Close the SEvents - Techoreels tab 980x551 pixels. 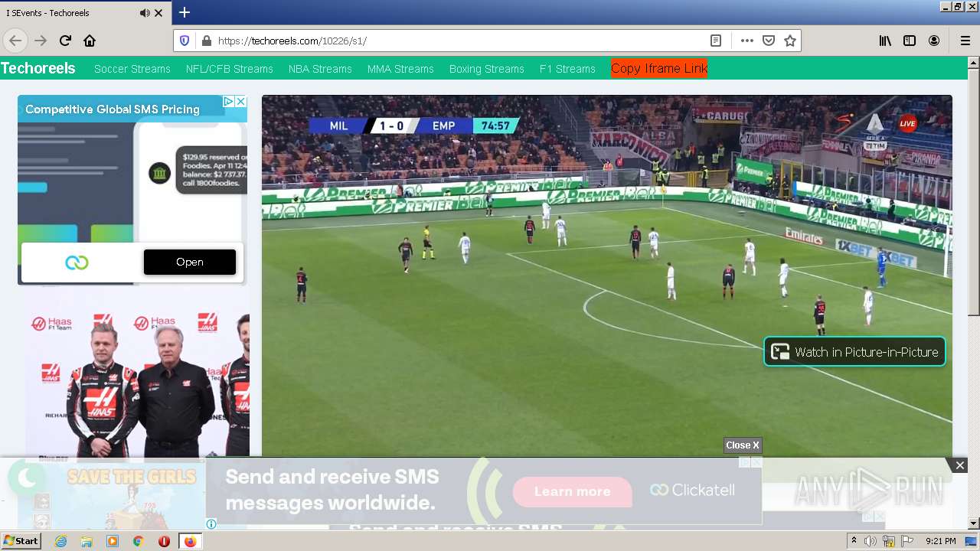[158, 13]
